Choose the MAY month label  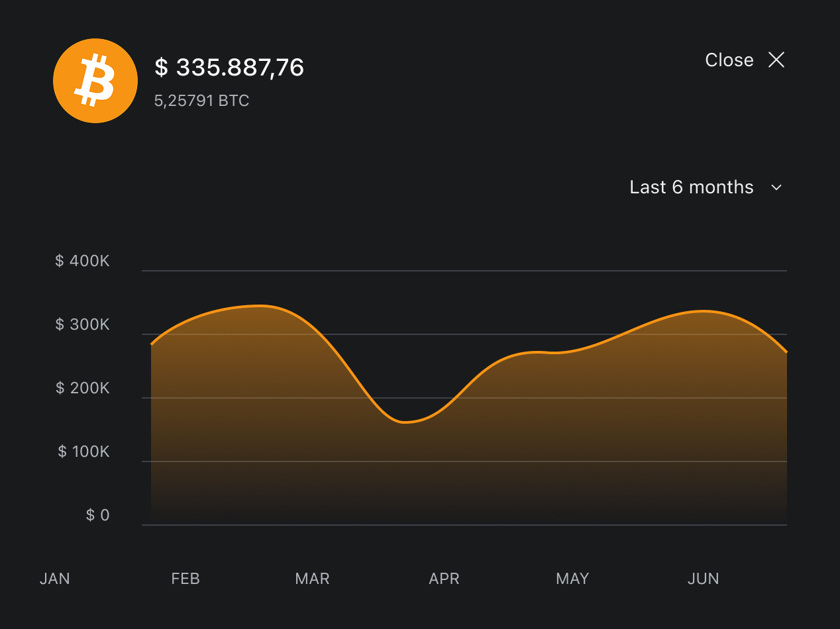tap(572, 579)
